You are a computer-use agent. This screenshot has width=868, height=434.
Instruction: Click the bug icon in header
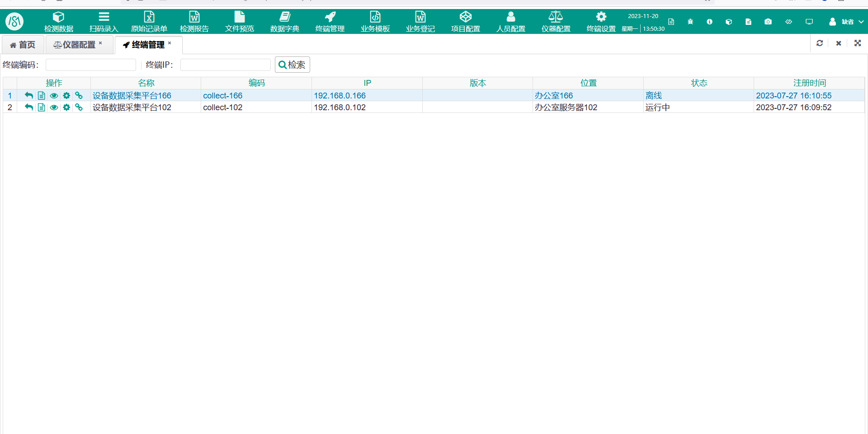tap(690, 22)
